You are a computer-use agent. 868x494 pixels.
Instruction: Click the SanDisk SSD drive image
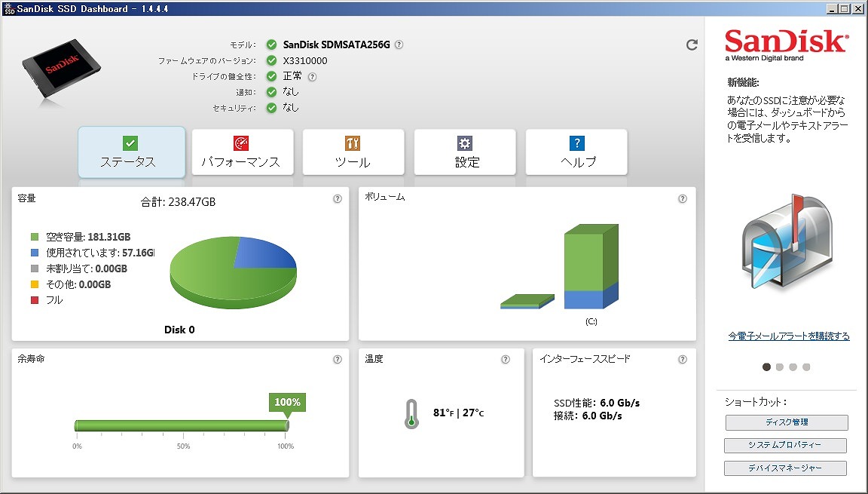[62, 69]
